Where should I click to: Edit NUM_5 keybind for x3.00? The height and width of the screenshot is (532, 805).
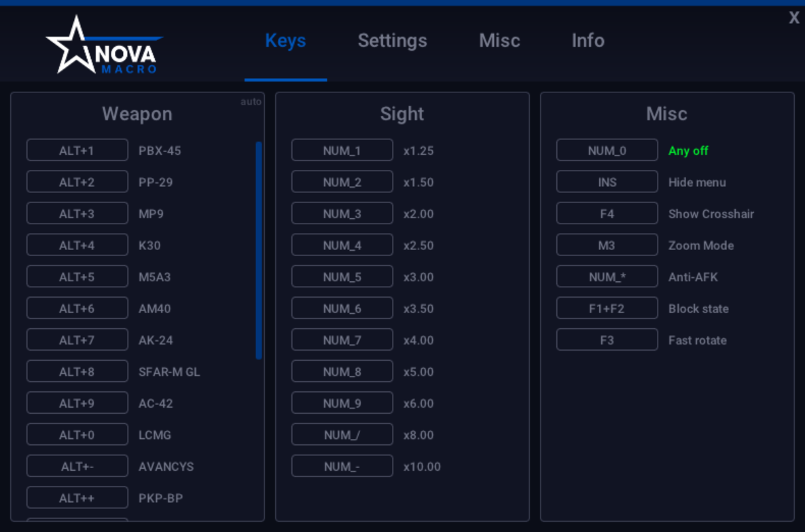tap(342, 277)
